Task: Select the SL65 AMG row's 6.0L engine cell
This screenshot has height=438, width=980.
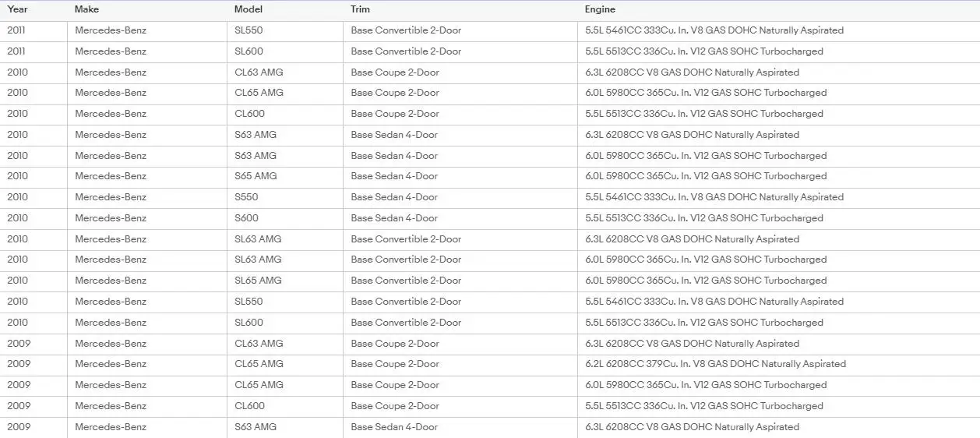Action: [x=779, y=281]
